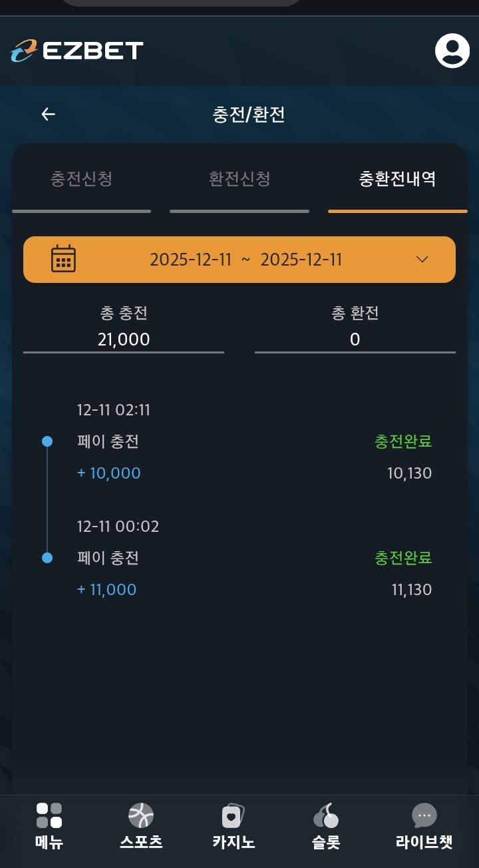This screenshot has width=479, height=868.
Task: Select the 충환전내역 tab
Action: (x=397, y=179)
